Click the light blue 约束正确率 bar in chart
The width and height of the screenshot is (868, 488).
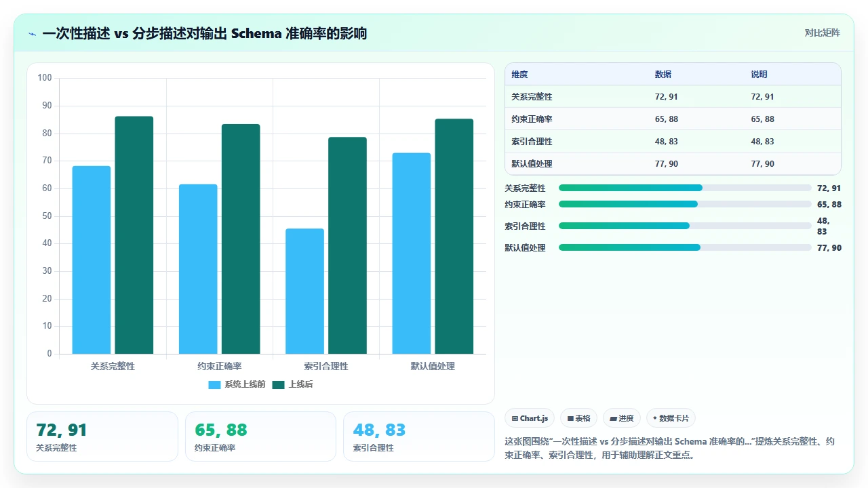click(x=198, y=269)
